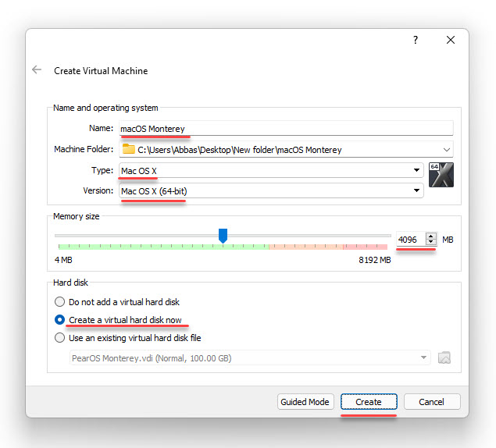The width and height of the screenshot is (496, 448).
Task: Close the Create Virtual Machine dialog
Action: tap(451, 40)
